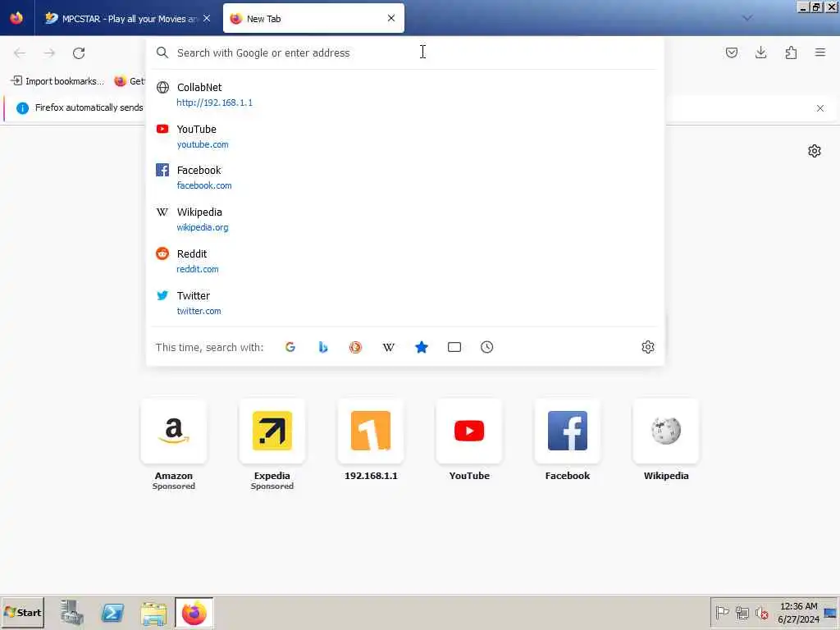Click the Firefox View icon

[x=16, y=18]
